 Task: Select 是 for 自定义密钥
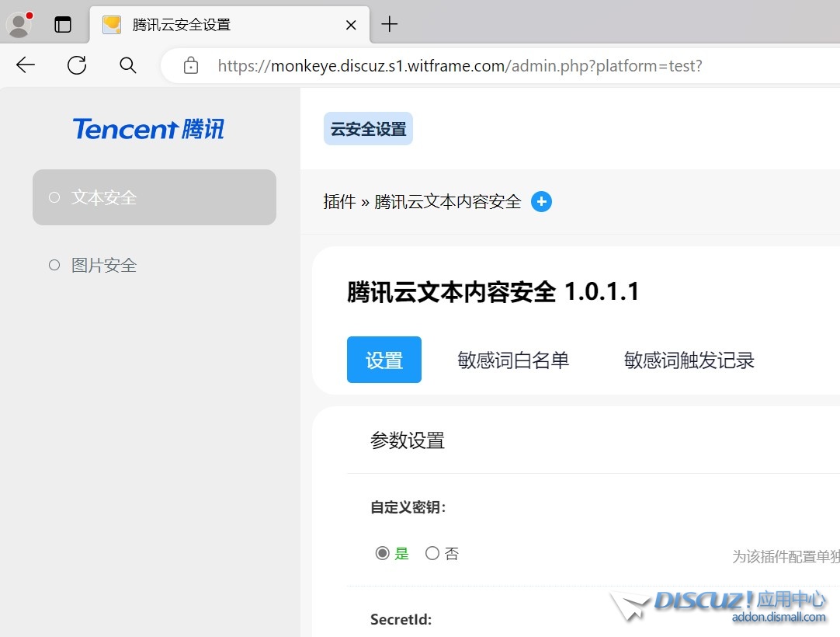tap(382, 553)
